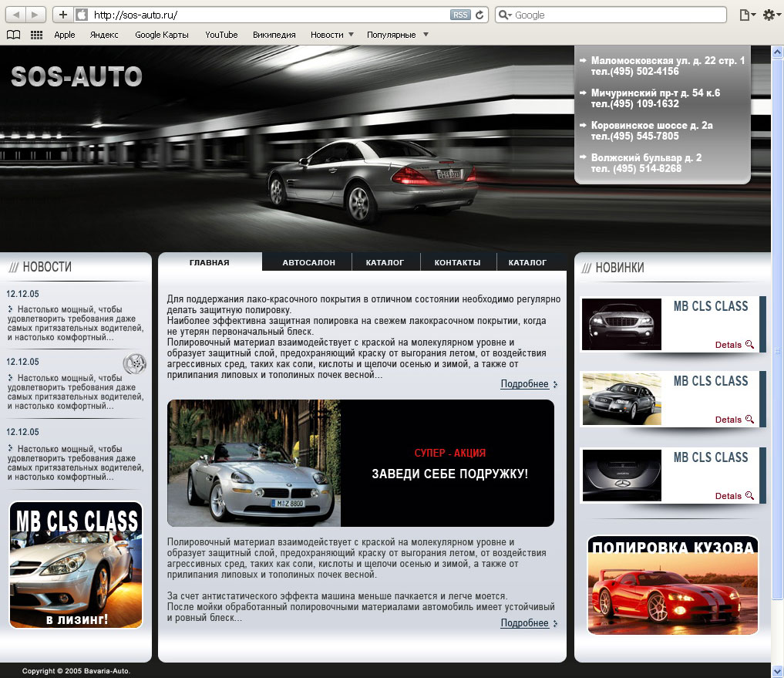
Task: Click the browser Forward arrow button
Action: (36, 15)
